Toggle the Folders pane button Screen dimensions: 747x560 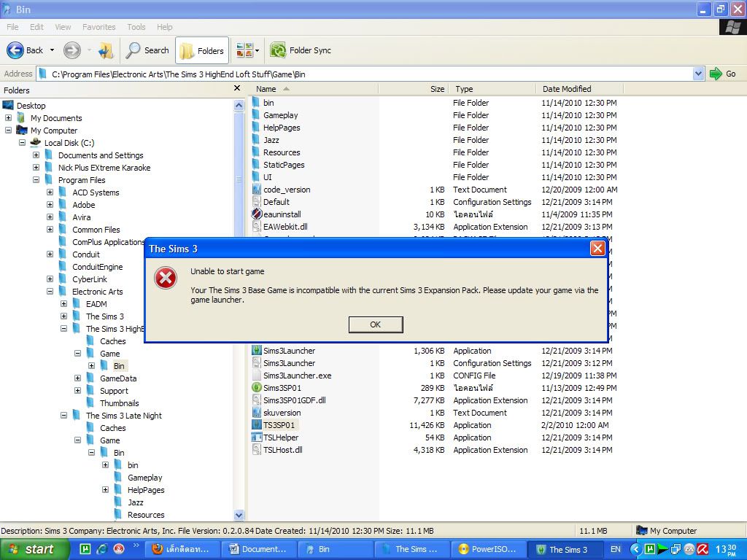click(x=202, y=50)
